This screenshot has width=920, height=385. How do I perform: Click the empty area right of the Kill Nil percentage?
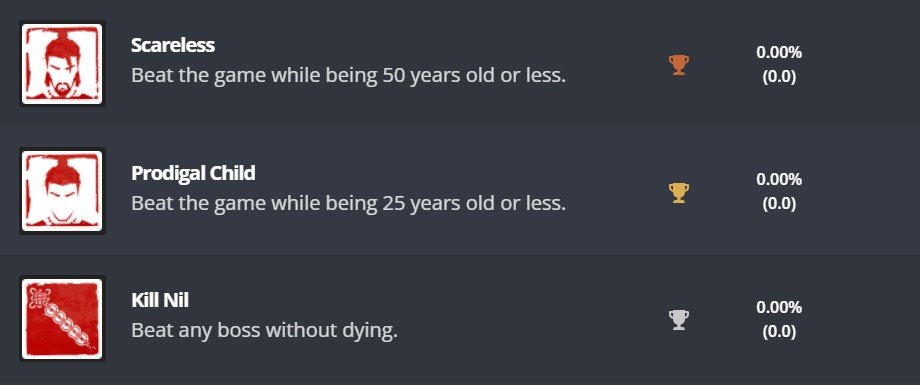(x=862, y=319)
